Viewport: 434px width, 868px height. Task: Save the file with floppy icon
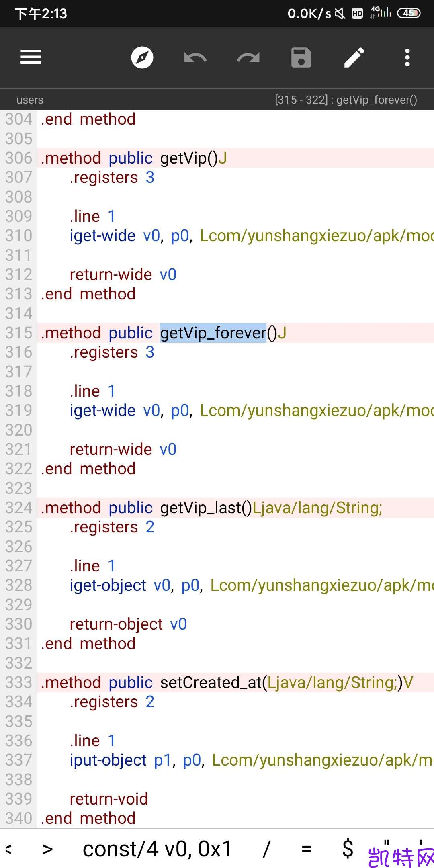click(x=301, y=57)
